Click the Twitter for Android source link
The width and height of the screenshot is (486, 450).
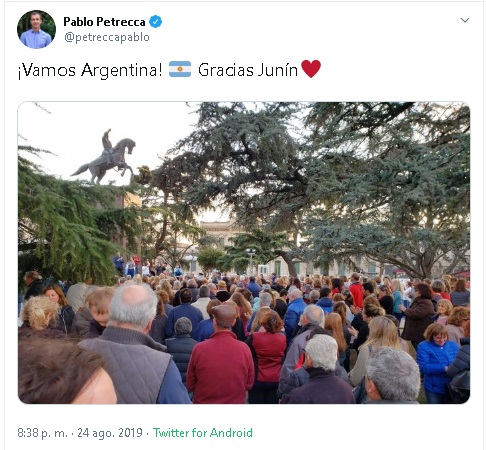pos(203,433)
